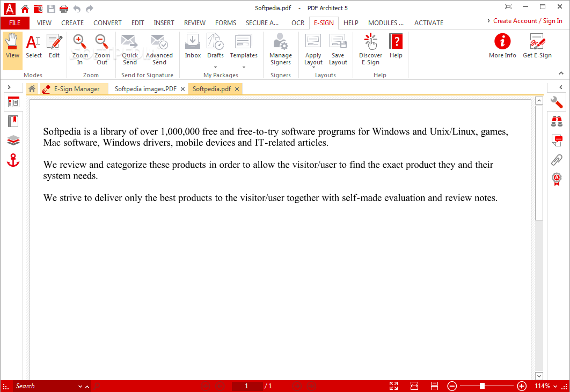Click the Zoom In magnifier
Screen dimensions: 570x392
pos(79,49)
